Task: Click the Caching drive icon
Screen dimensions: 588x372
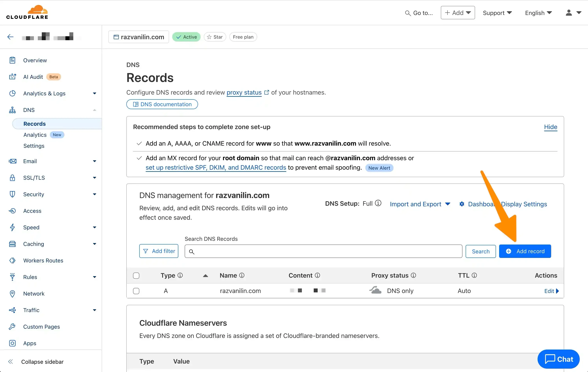Action: (x=12, y=244)
